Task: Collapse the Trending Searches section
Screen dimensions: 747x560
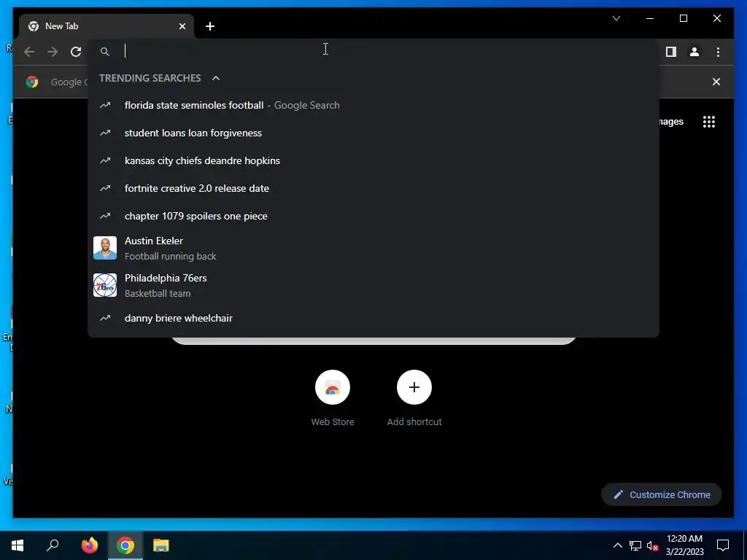Action: tap(216, 78)
